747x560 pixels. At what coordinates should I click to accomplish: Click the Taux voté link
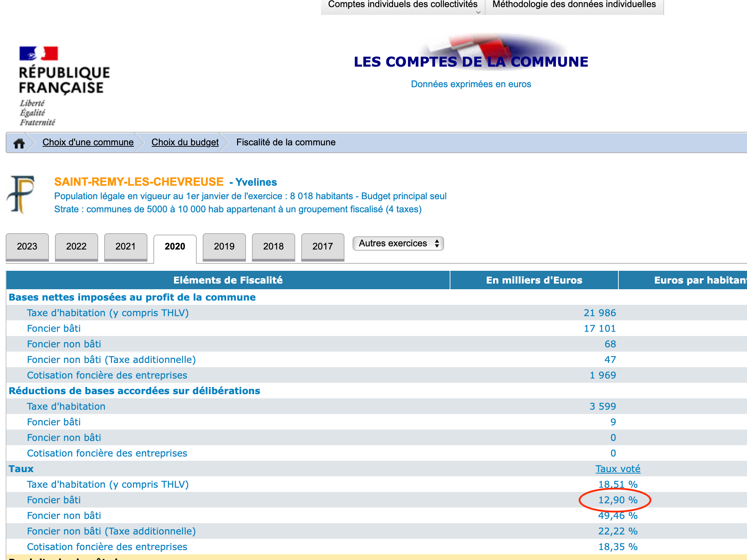click(618, 469)
